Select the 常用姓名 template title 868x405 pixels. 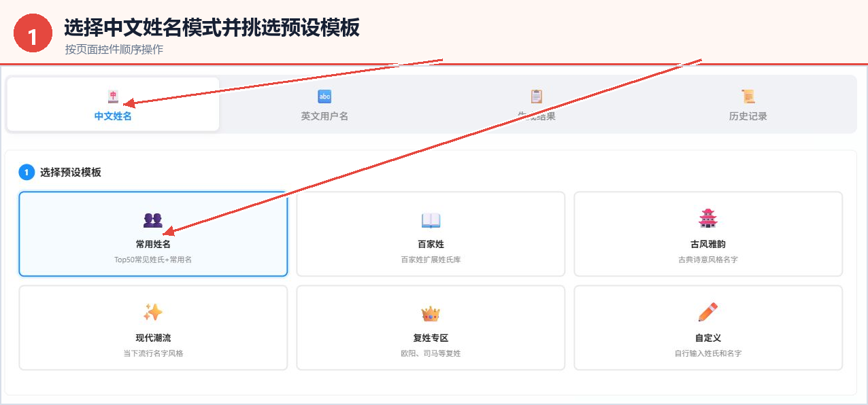[x=153, y=244]
